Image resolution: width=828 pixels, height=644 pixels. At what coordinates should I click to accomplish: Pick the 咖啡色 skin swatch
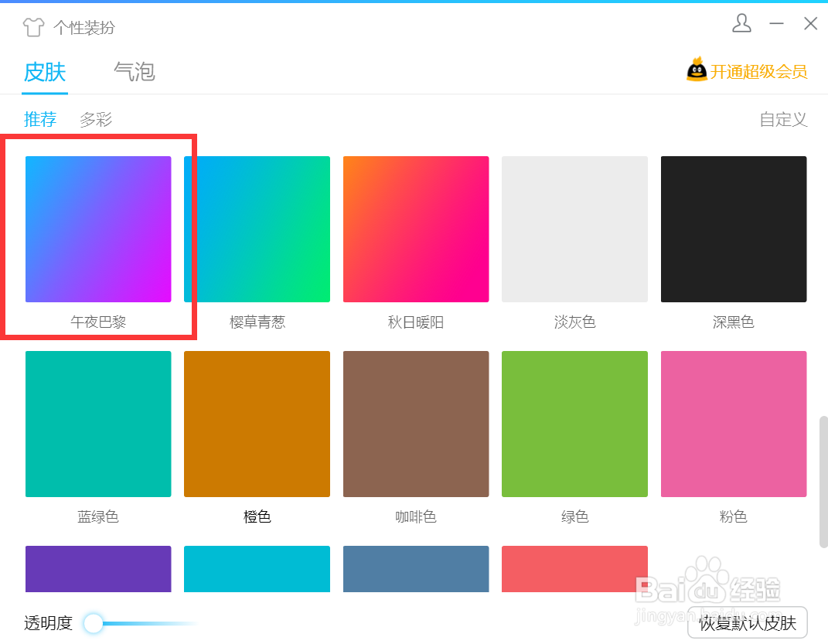tap(416, 424)
